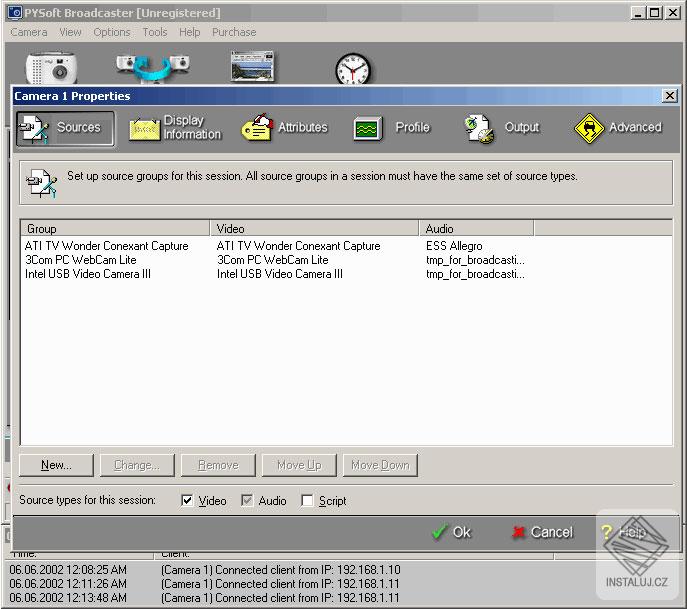The image size is (687, 609).
Task: Click the dual-camera switch icon in toolbar
Action: coord(152,68)
